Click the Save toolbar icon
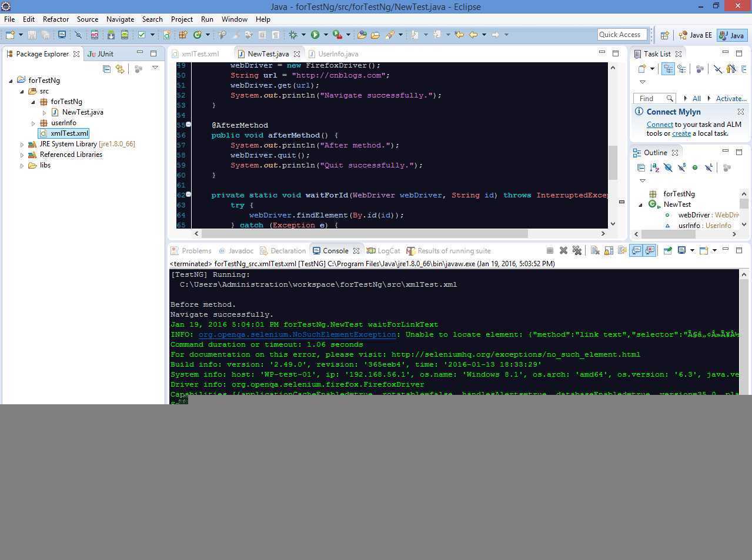Screen dimensions: 752x560 point(32,35)
